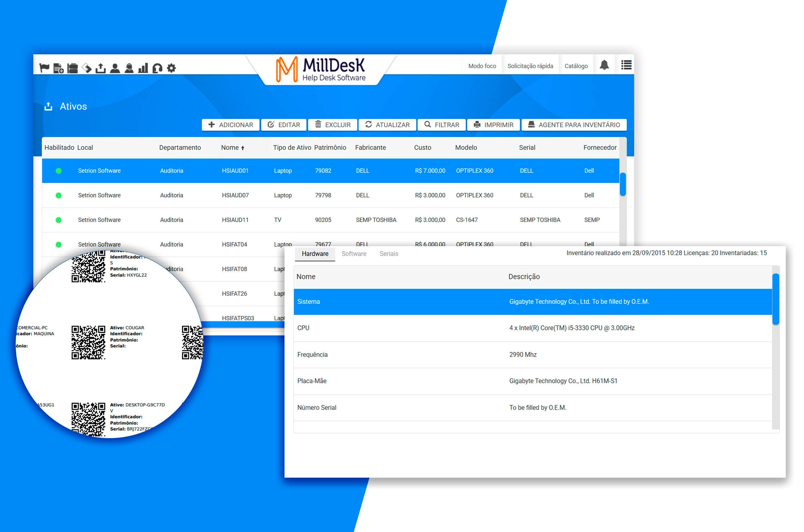Open the new ticket document icon

58,68
